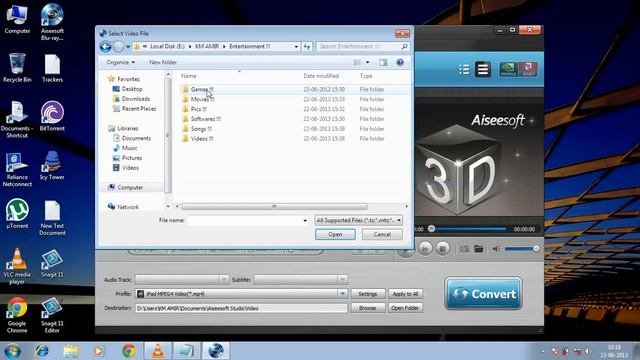Take a snapshot with camera icon
The width and height of the screenshot is (640, 360).
(464, 249)
